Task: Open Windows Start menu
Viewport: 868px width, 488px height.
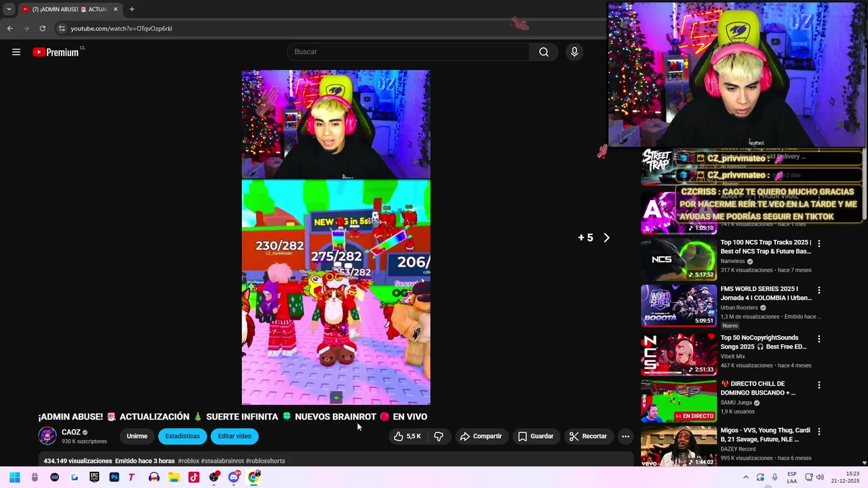Action: tap(15, 477)
